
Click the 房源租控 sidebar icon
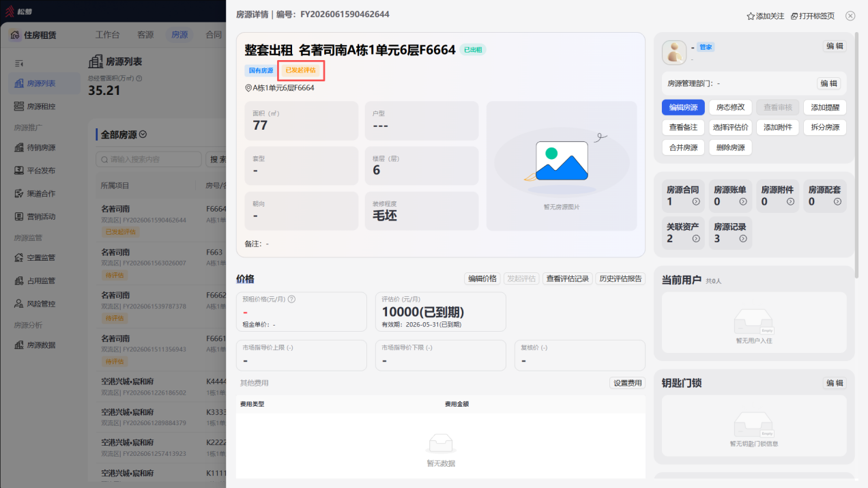[20, 106]
